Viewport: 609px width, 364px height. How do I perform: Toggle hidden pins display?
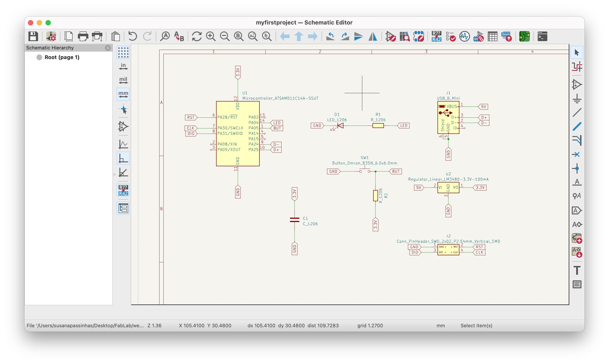coord(123,127)
